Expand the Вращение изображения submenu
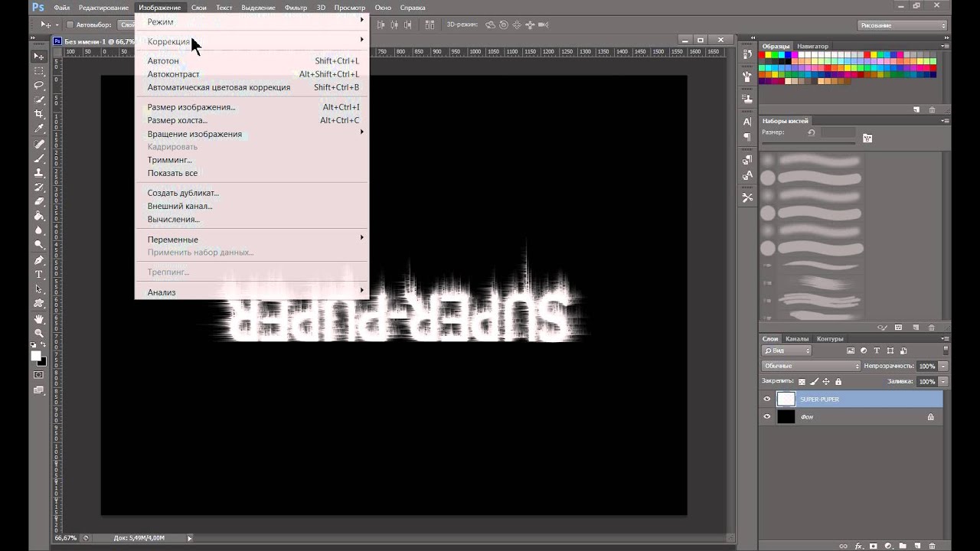The image size is (980, 551). click(x=252, y=134)
